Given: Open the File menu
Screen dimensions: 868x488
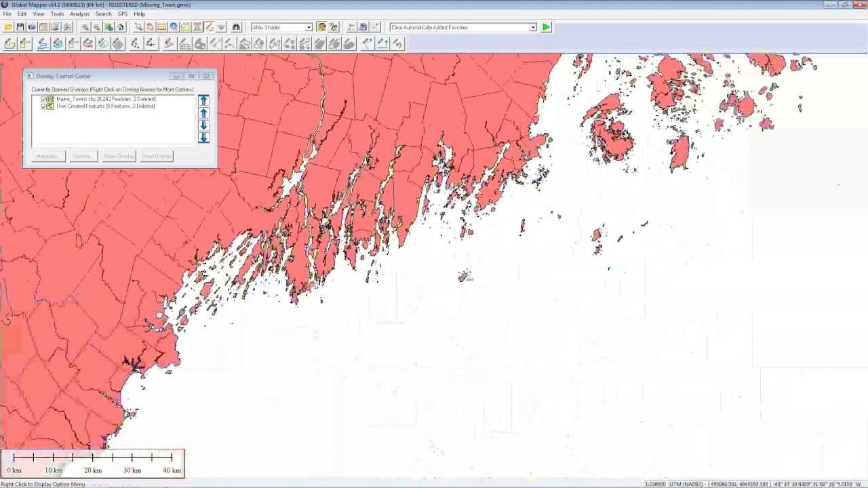Looking at the screenshot, I should click(7, 14).
